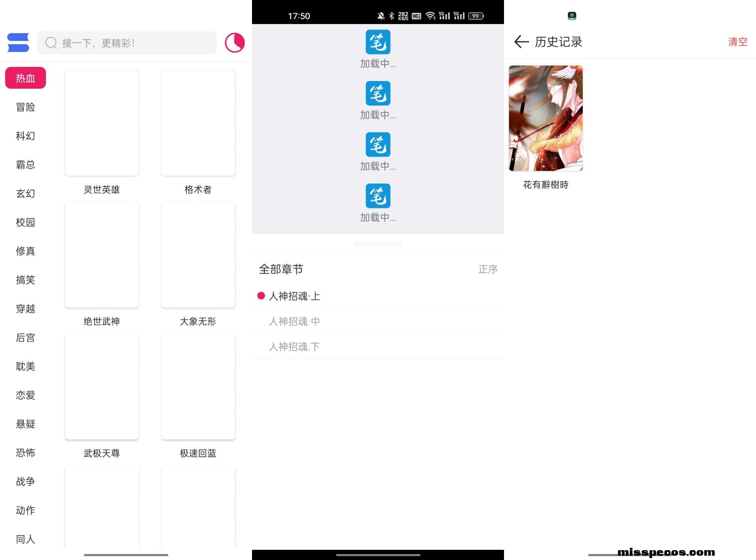Tap the blue hamburger menu logo
This screenshot has width=756, height=560.
click(x=18, y=43)
